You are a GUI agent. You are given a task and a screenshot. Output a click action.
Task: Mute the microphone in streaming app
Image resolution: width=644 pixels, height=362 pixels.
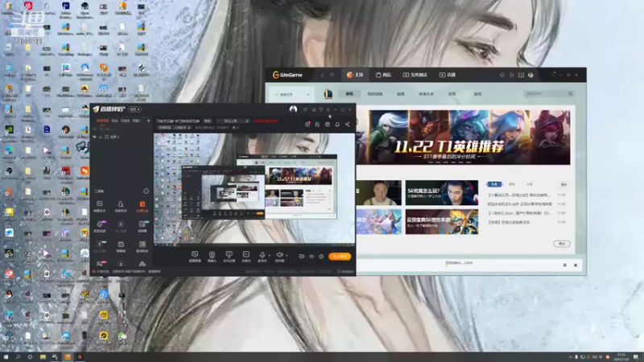click(x=262, y=257)
